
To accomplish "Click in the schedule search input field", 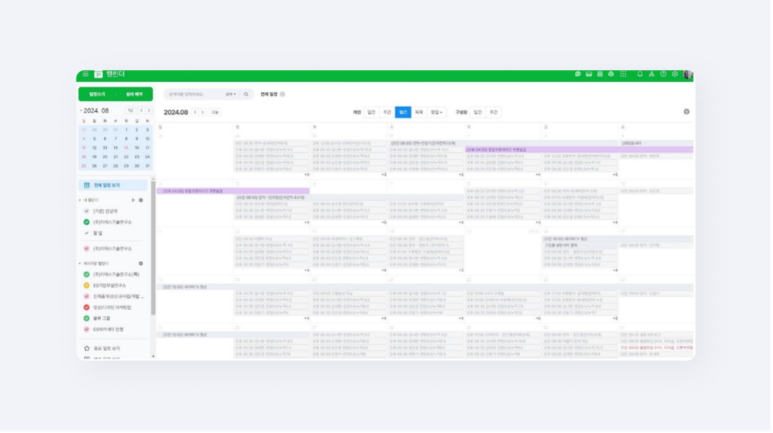I will pyautogui.click(x=195, y=94).
